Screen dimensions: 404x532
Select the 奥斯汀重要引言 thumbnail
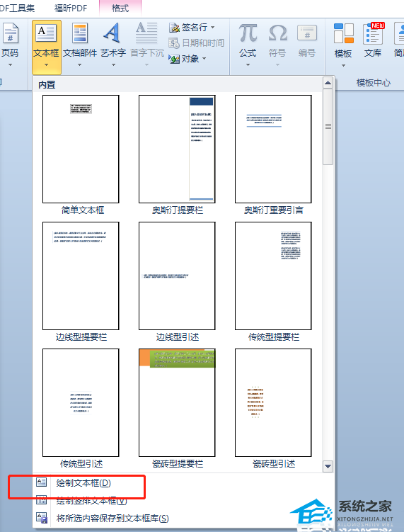pyautogui.click(x=273, y=149)
